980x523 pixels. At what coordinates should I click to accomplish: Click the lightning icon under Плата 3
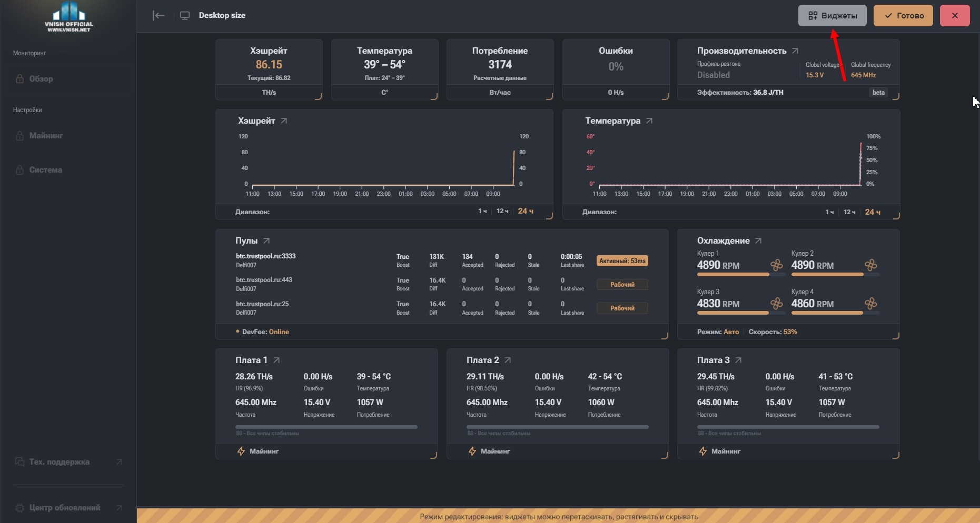703,451
